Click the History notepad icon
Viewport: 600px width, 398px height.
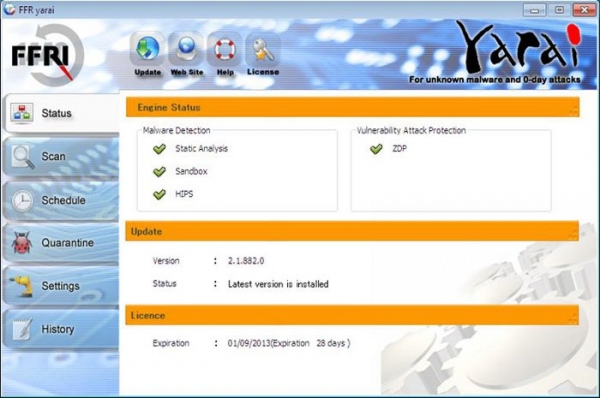point(22,329)
